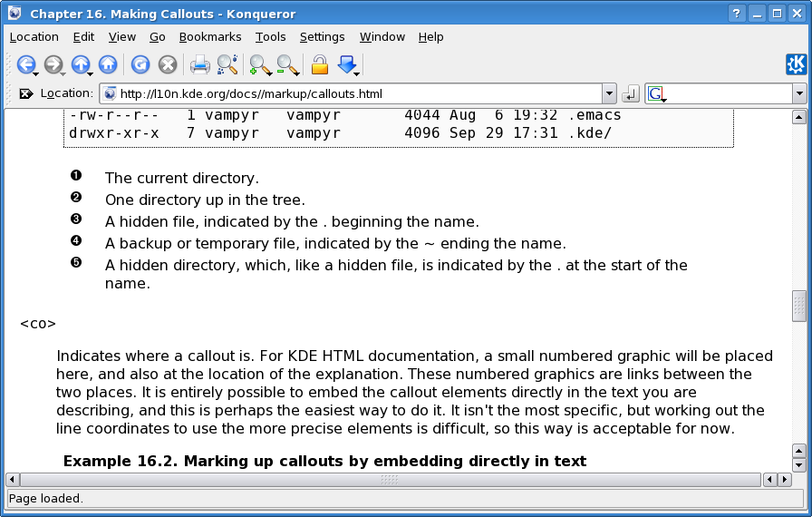Open the Tools menu

270,37
